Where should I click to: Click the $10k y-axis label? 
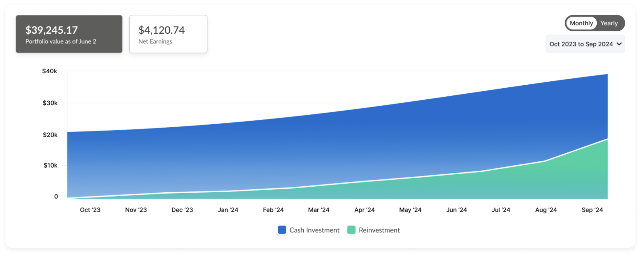tap(50, 165)
